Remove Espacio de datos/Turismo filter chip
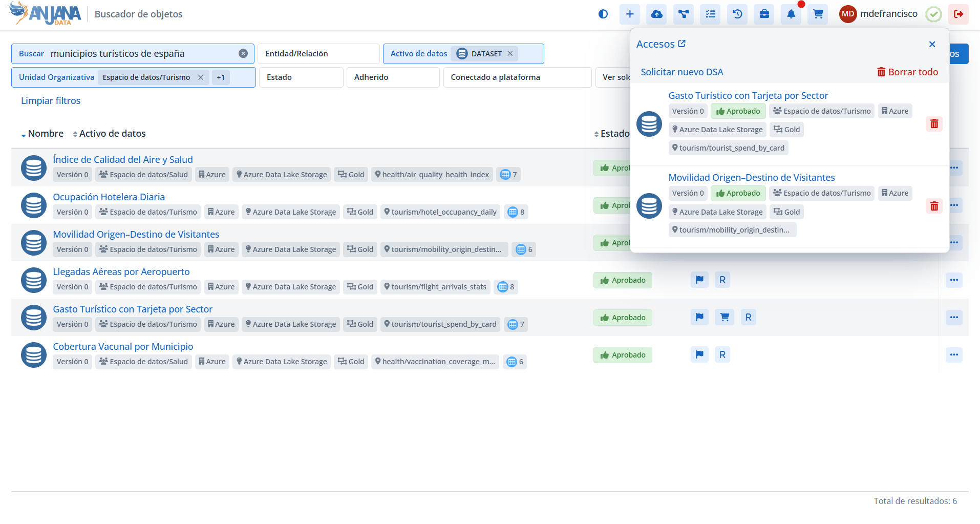The width and height of the screenshot is (980, 524). (201, 77)
